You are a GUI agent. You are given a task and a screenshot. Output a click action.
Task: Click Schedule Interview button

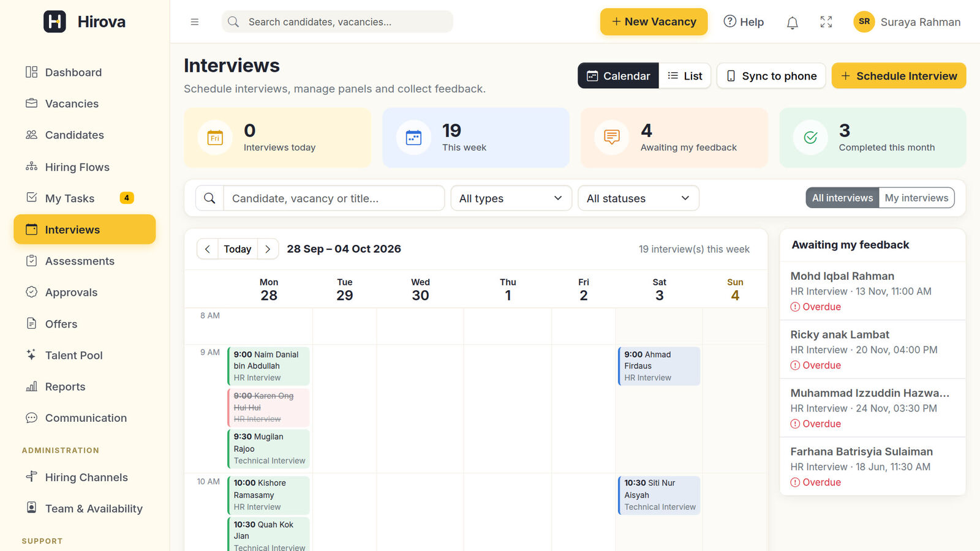(x=899, y=76)
